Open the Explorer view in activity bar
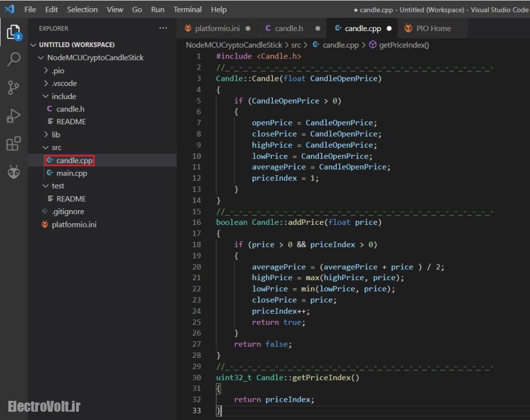This screenshot has width=530, height=420. (13, 32)
